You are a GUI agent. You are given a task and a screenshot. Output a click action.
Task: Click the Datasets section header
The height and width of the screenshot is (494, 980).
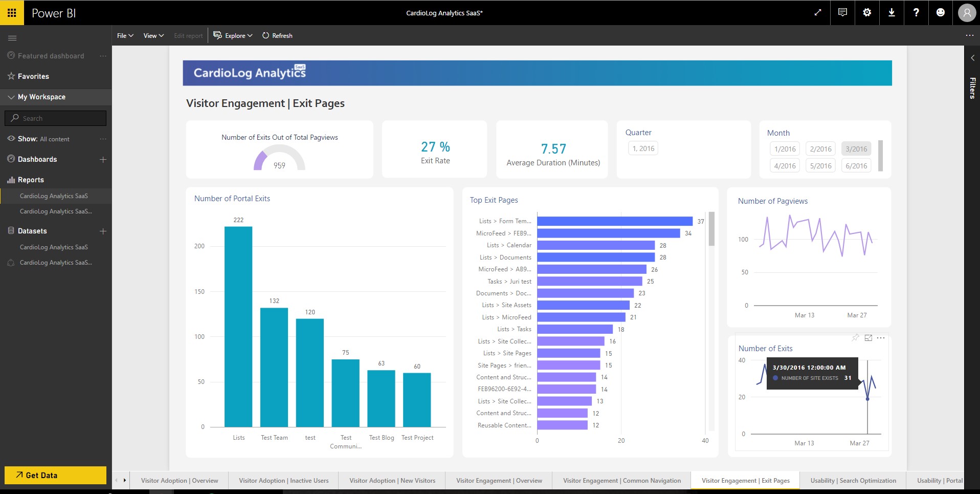pyautogui.click(x=32, y=231)
